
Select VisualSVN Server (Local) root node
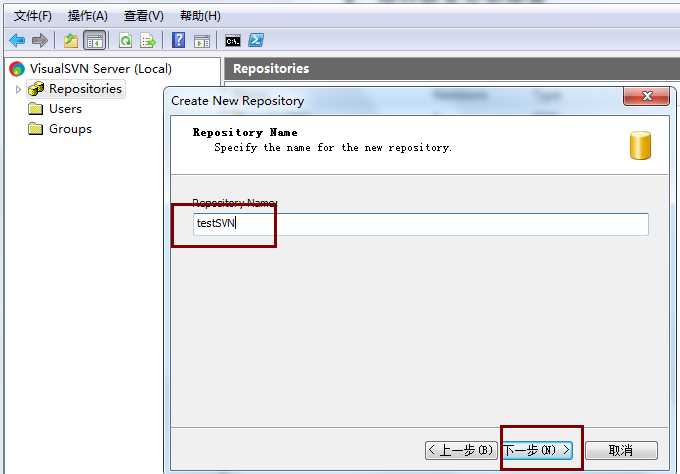101,69
